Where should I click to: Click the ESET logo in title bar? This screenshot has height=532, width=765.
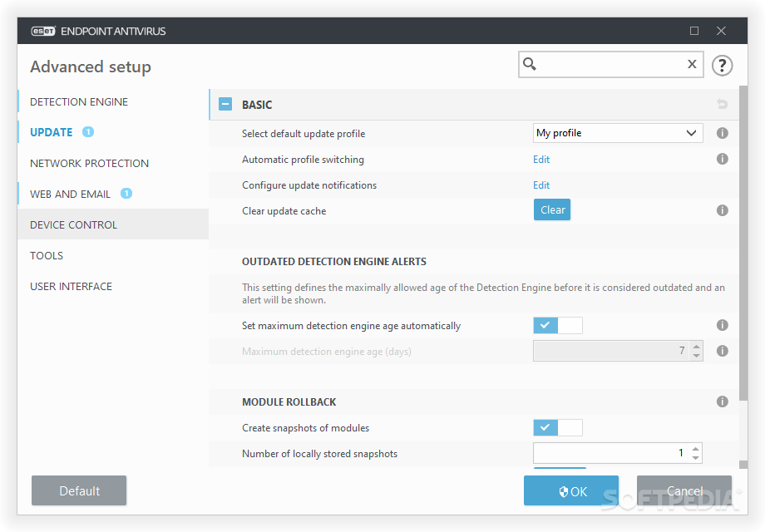click(43, 32)
